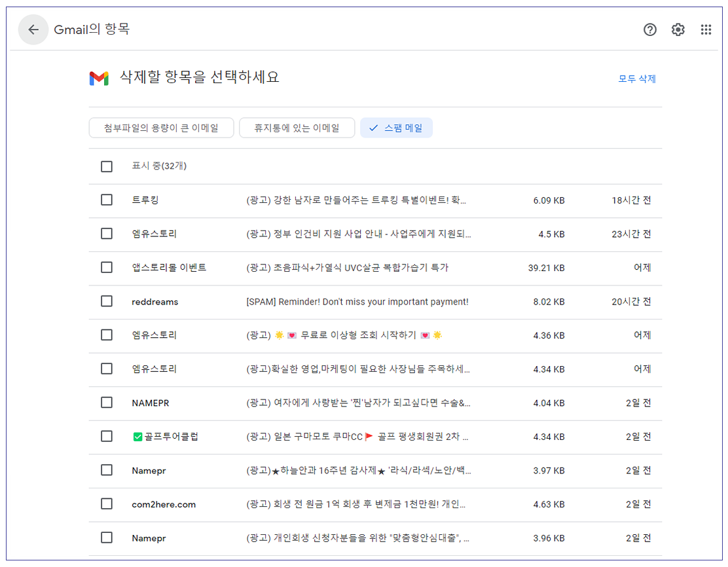This screenshot has height=567, width=728.
Task: Click sender name NAMEPR
Action: pyautogui.click(x=151, y=403)
